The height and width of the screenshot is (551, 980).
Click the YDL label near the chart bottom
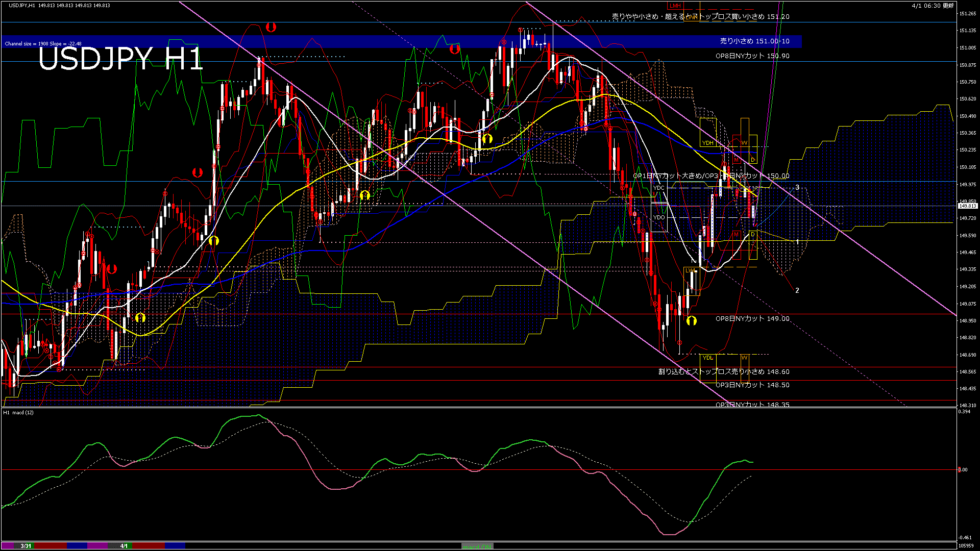click(x=707, y=358)
